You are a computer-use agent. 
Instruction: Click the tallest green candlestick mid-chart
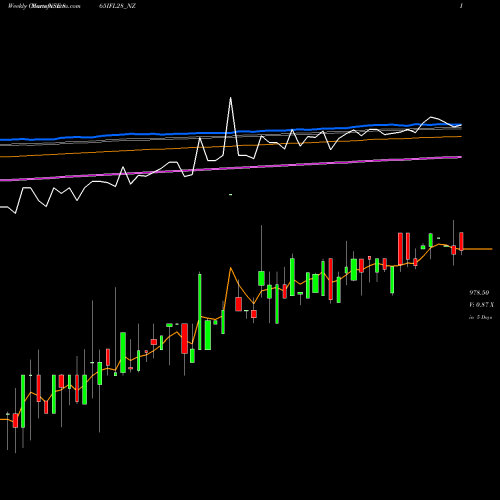coord(200,312)
